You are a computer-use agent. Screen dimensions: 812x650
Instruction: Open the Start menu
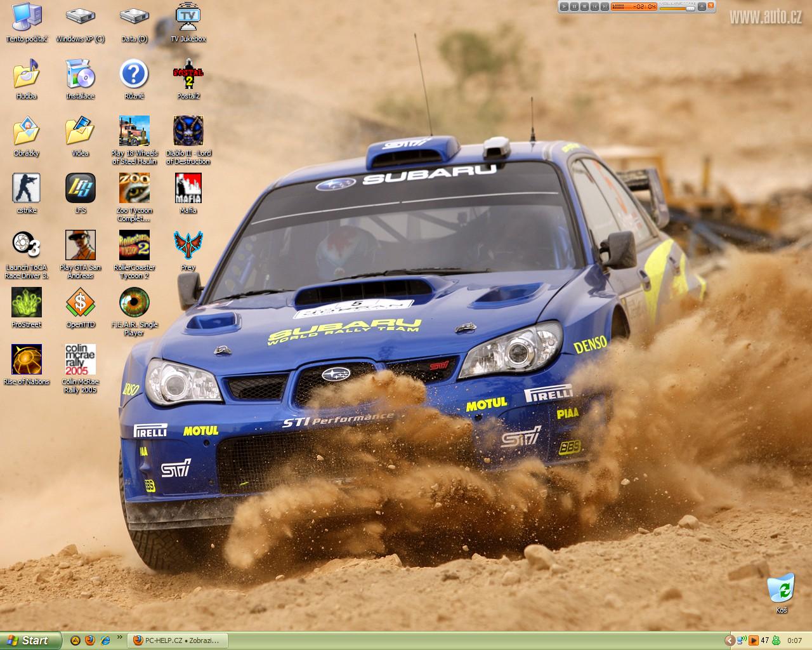[x=31, y=640]
